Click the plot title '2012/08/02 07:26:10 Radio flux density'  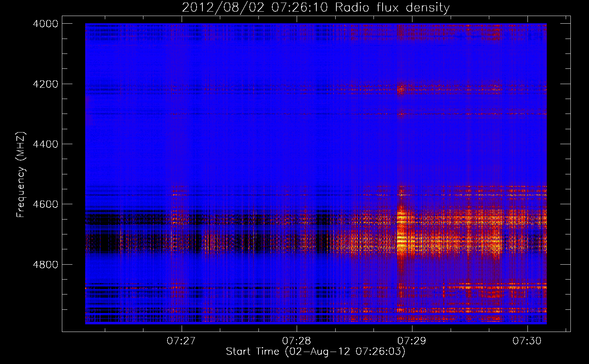coord(316,8)
